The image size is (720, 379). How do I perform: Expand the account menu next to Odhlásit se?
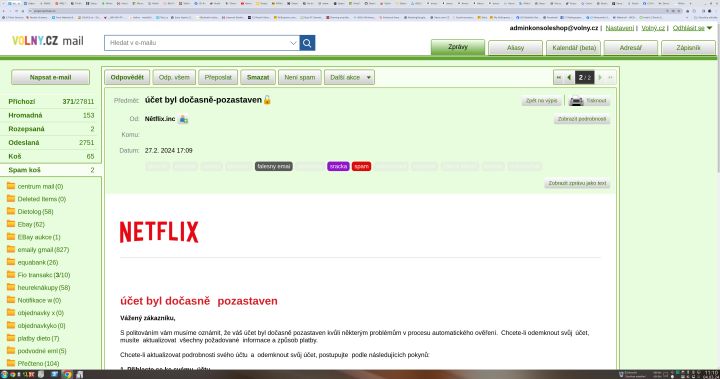pos(709,28)
